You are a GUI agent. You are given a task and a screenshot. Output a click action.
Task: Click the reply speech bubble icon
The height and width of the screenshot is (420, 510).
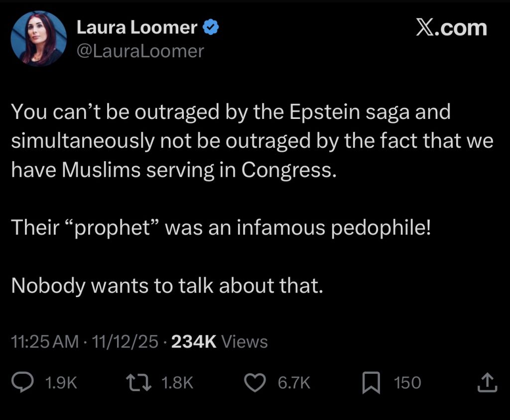[22, 382]
